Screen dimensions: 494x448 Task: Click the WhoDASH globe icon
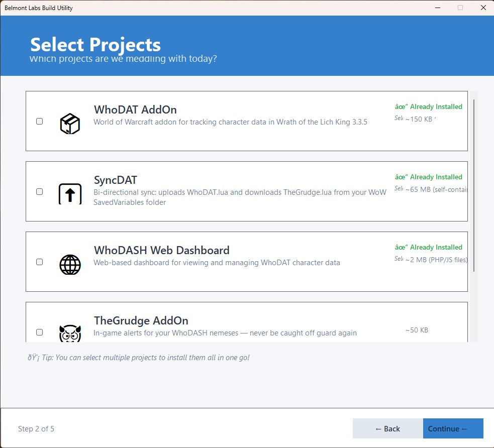click(x=70, y=264)
